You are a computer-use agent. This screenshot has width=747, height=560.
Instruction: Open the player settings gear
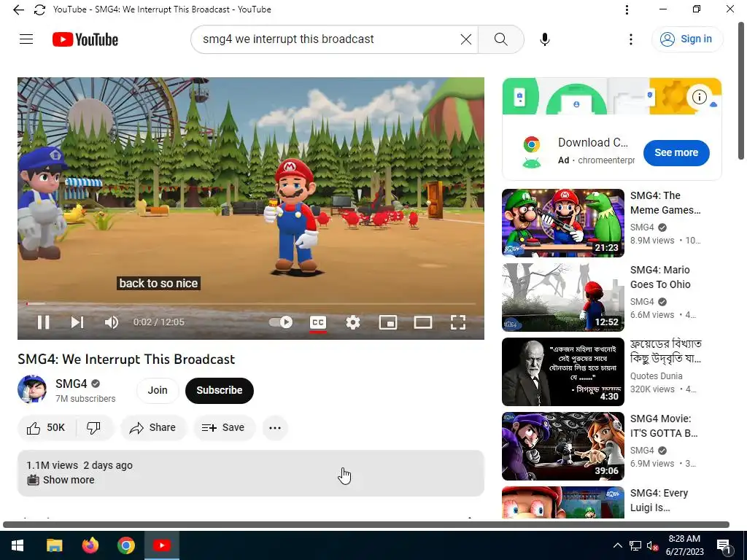tap(353, 322)
